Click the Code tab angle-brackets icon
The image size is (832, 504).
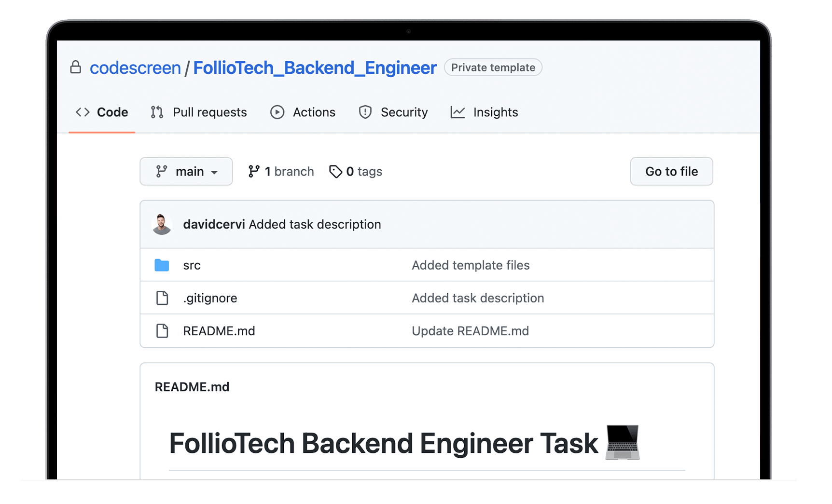tap(83, 112)
